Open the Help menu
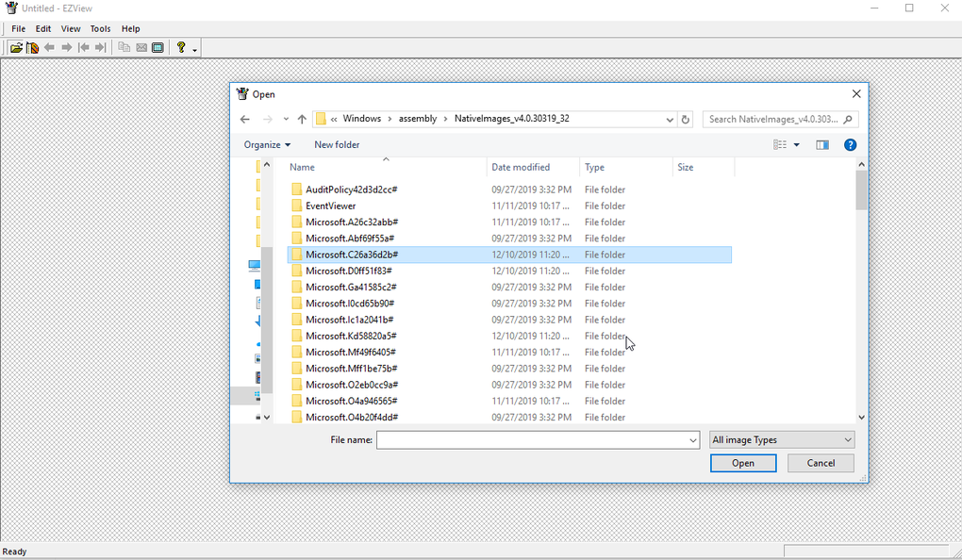Screen dimensions: 962x560 click(x=131, y=29)
